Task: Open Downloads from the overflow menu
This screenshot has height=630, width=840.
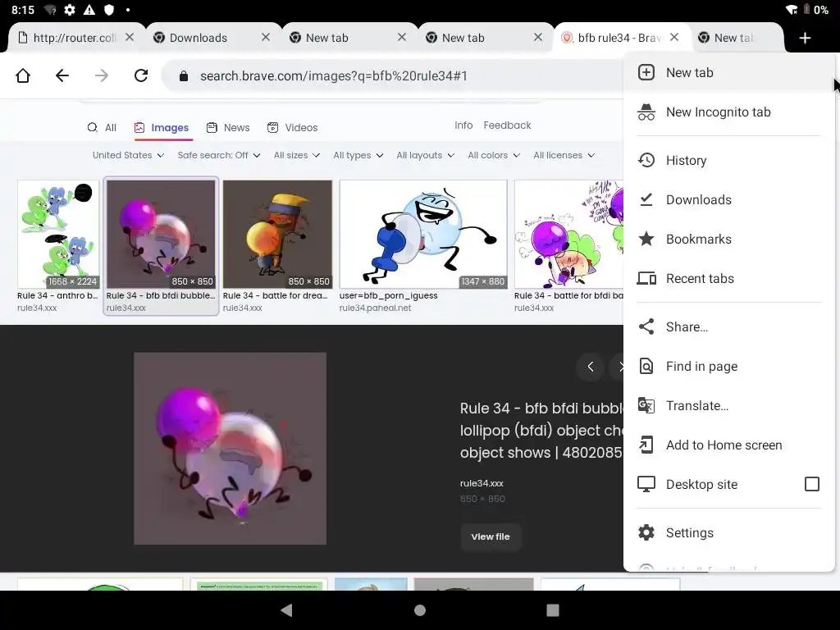Action: 728,200
